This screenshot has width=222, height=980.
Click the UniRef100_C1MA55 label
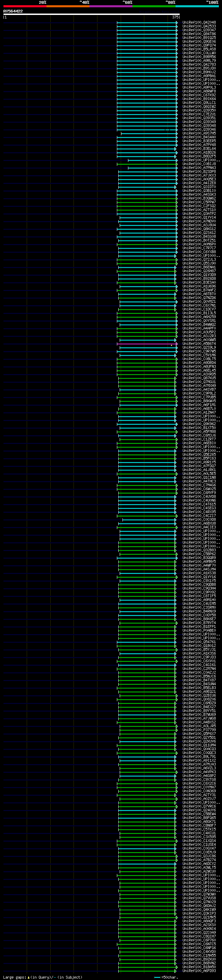(x=199, y=955)
